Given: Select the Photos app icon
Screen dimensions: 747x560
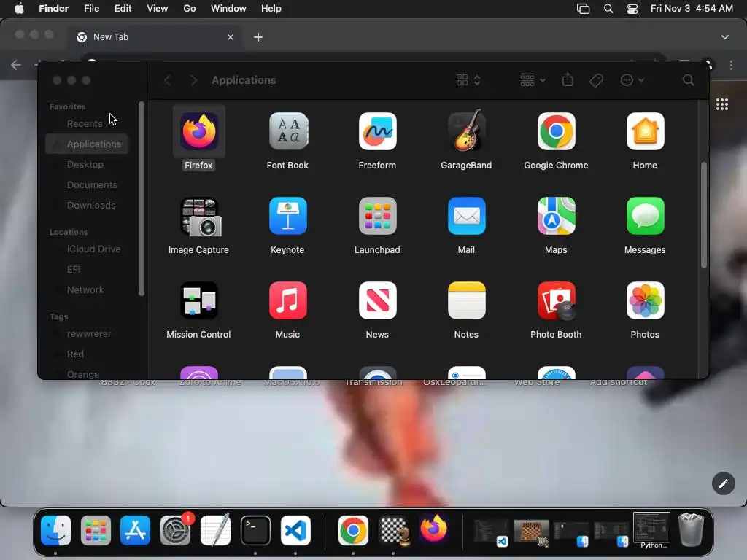Looking at the screenshot, I should [645, 300].
